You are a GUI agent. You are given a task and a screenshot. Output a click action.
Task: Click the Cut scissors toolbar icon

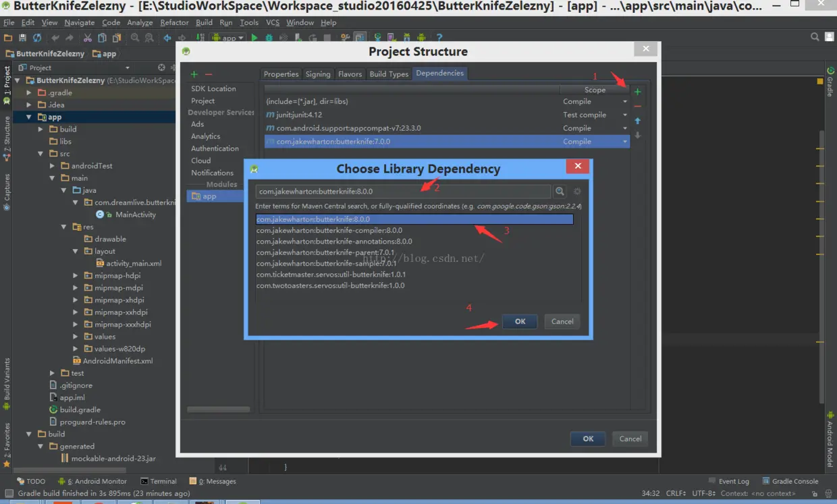pos(88,38)
